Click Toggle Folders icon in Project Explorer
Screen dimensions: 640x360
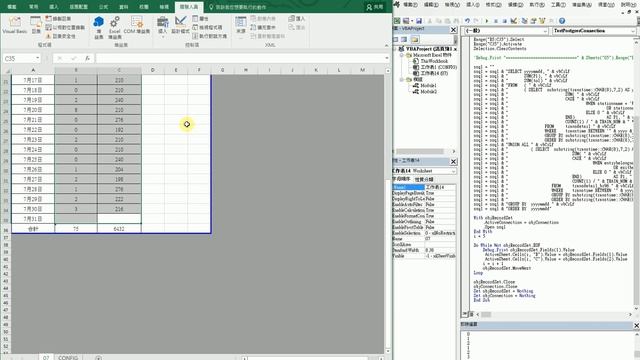[415, 40]
